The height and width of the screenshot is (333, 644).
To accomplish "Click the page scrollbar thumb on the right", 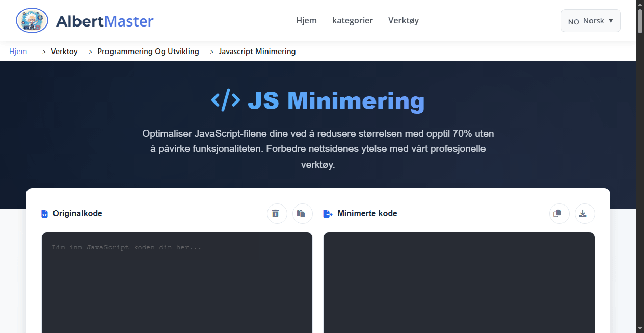I will (640, 20).
